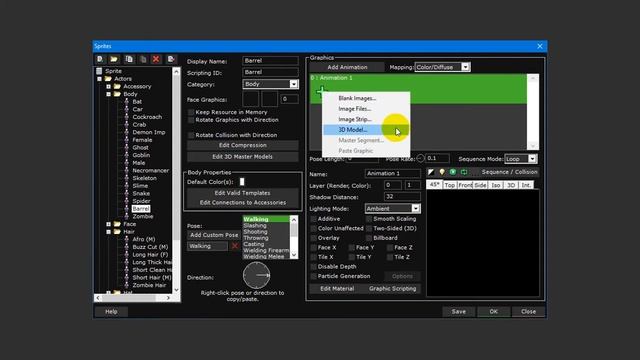Click the light bulb preview icon
The width and height of the screenshot is (640, 360).
click(442, 172)
